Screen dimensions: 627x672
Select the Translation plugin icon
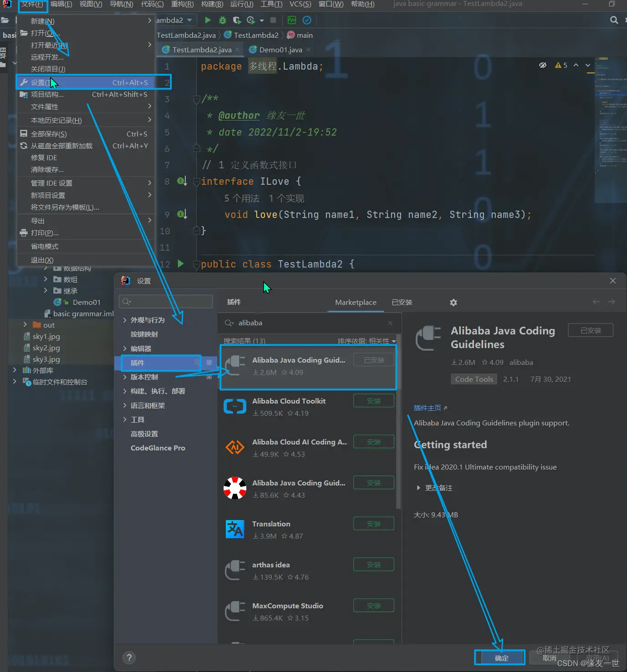coord(235,529)
